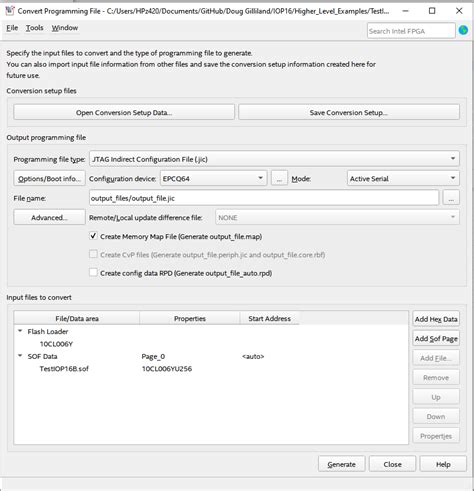The image size is (474, 491).
Task: Click the File/Data area column header
Action: tap(77, 318)
